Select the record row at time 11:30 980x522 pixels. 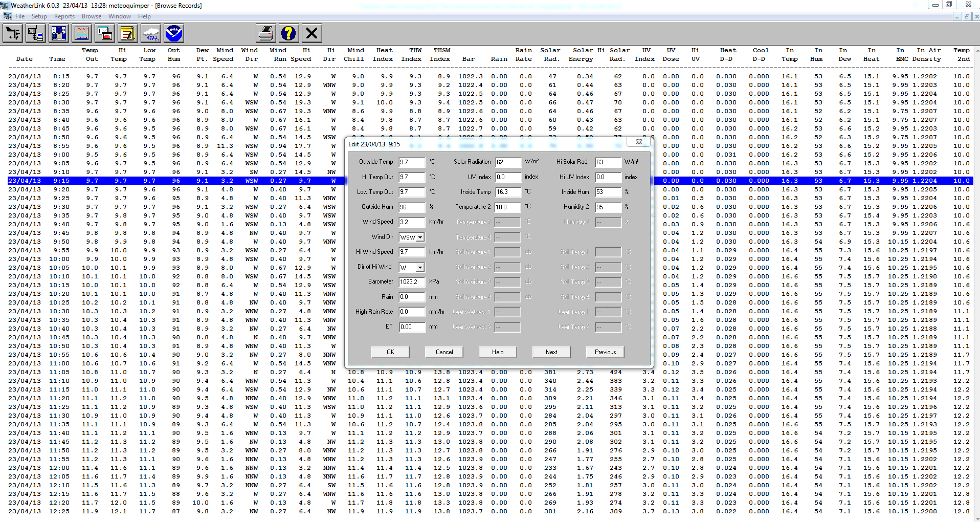490,416
